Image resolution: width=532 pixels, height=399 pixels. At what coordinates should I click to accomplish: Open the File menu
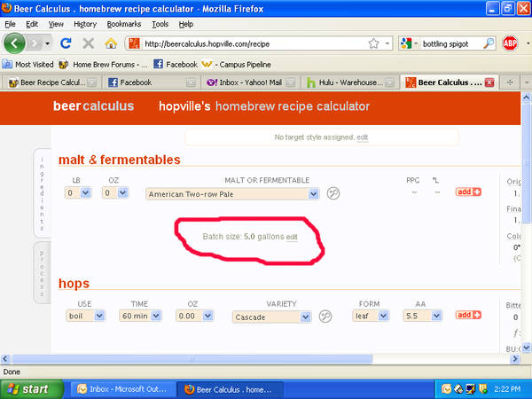[x=10, y=24]
